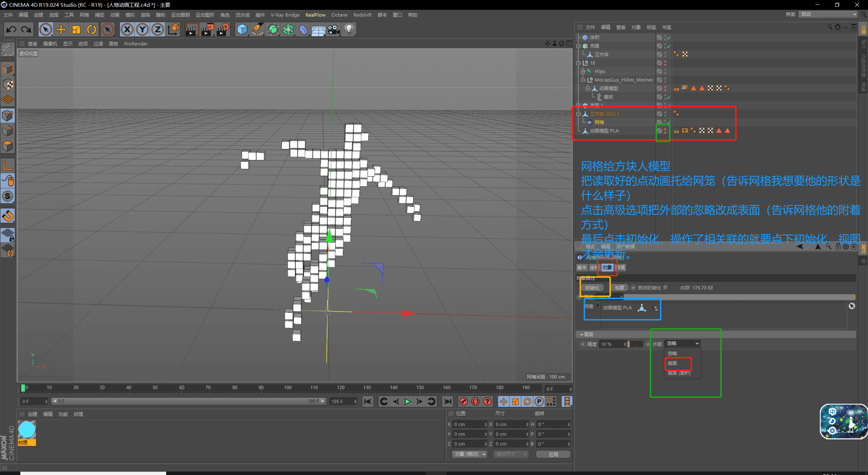
Task: Play the animation forward
Action: (x=408, y=402)
